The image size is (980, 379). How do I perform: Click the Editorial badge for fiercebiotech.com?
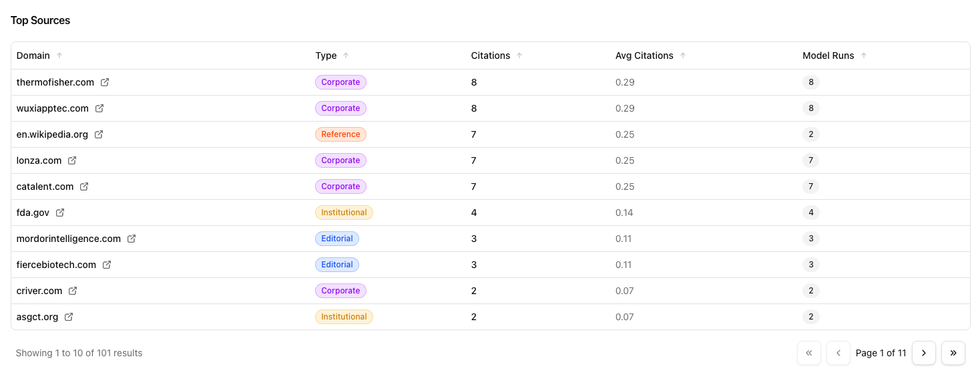pyautogui.click(x=337, y=265)
